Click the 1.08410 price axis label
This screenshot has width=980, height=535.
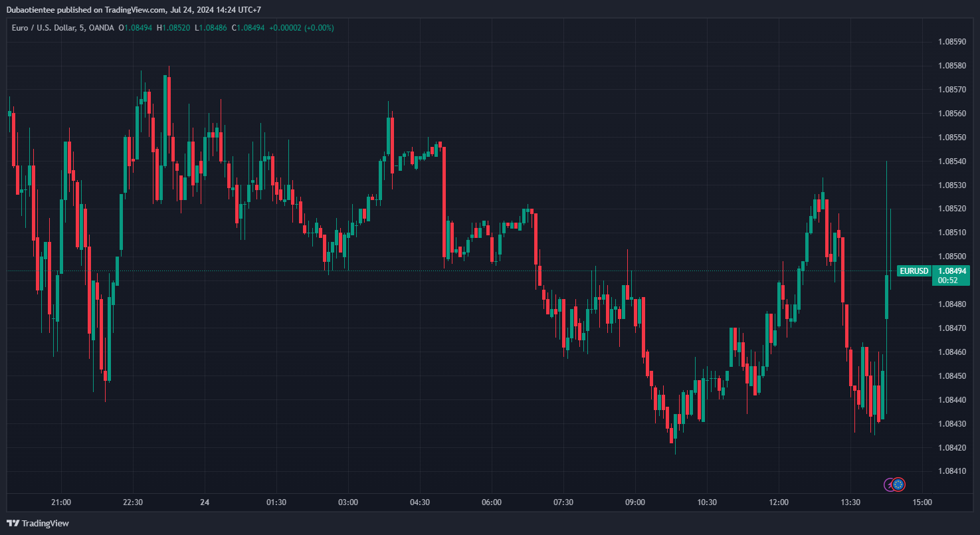[x=952, y=472]
